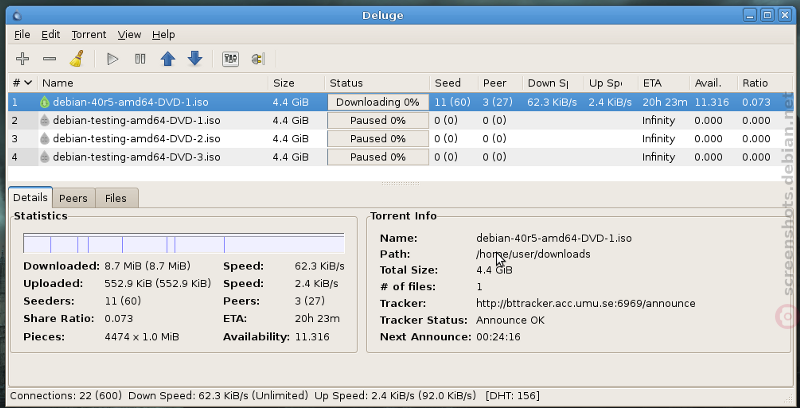
Task: Sort by the Up Speed column header
Action: tap(611, 83)
